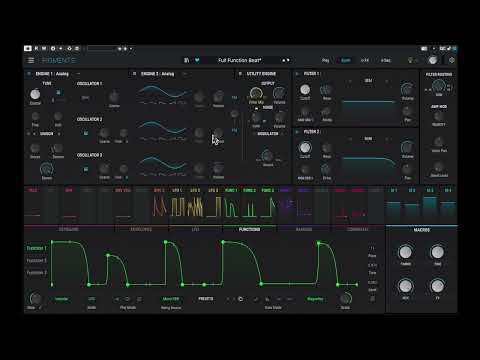Click the Timbre macro knob
This screenshot has width=480, height=360.
pos(405,252)
